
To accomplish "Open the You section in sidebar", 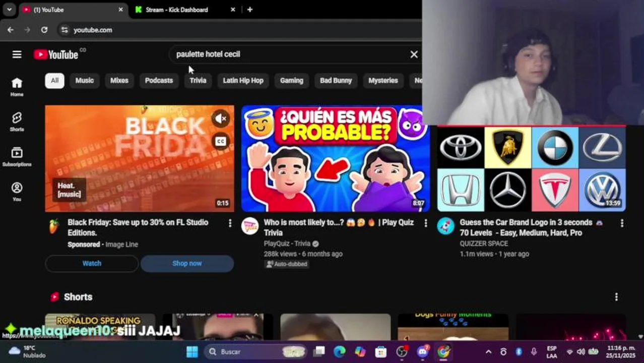I will (17, 192).
